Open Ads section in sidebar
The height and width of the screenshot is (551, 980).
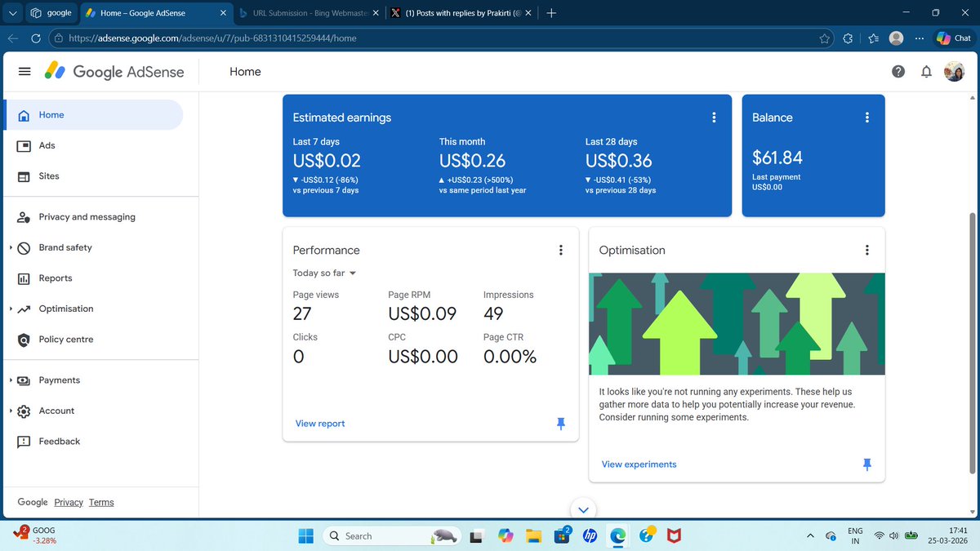pyautogui.click(x=93, y=145)
